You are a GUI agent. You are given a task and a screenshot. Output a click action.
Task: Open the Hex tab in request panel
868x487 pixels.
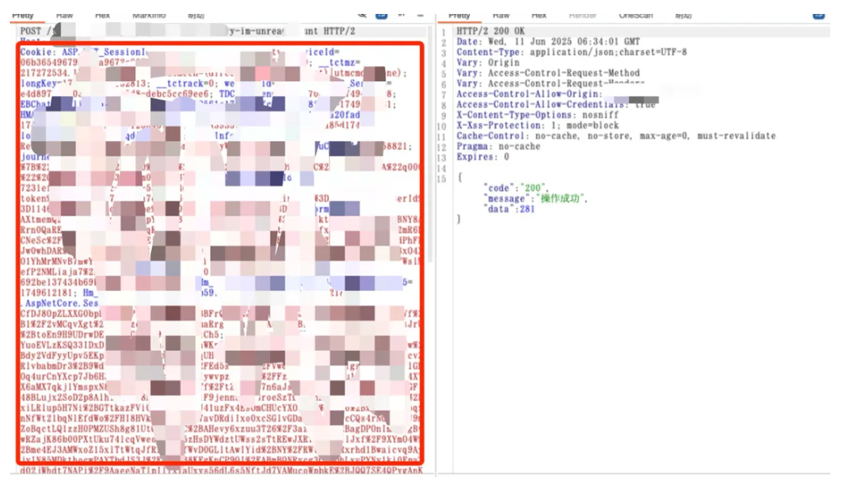(x=103, y=15)
